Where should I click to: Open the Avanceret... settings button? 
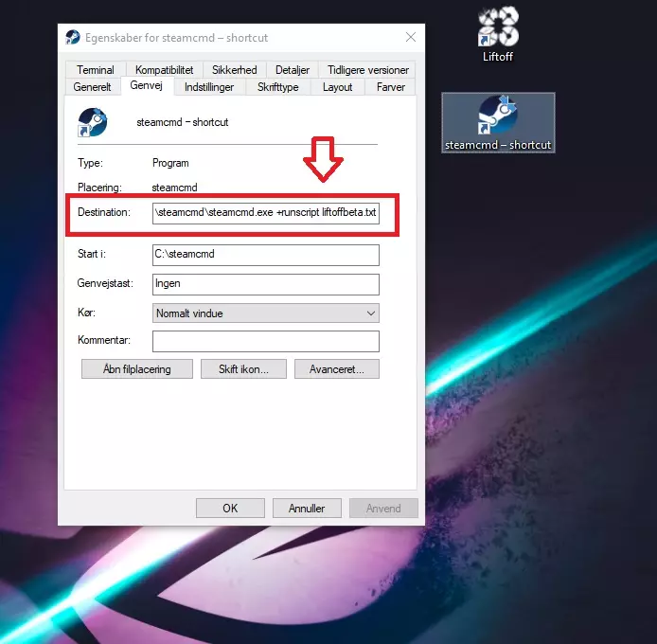click(337, 369)
